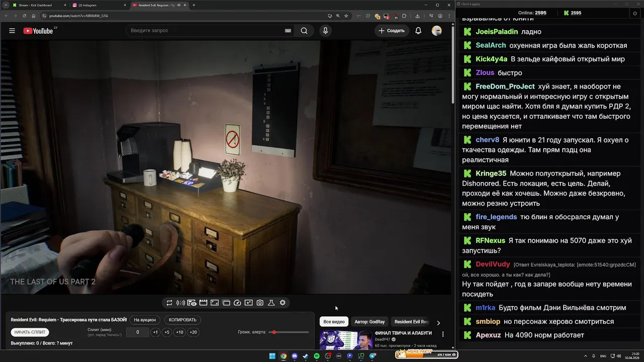
Task: Click username JoeisPaladin in chat
Action: [497, 32]
